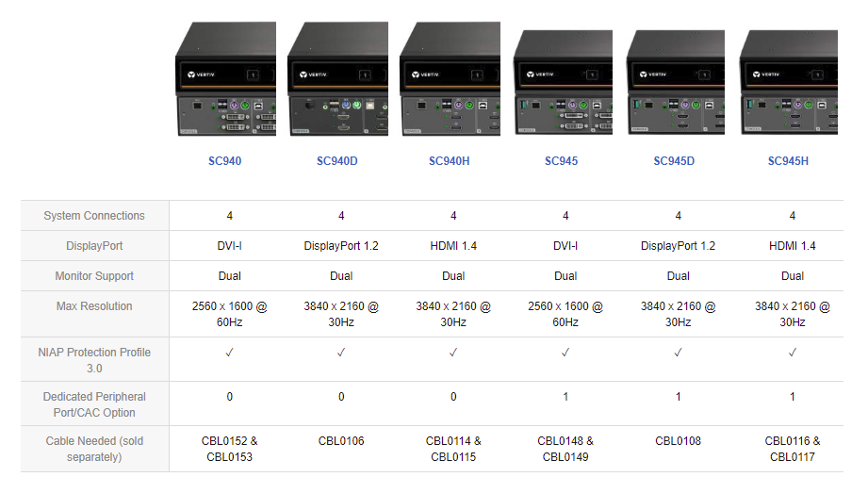Click the SC940H switch product image

click(x=450, y=82)
